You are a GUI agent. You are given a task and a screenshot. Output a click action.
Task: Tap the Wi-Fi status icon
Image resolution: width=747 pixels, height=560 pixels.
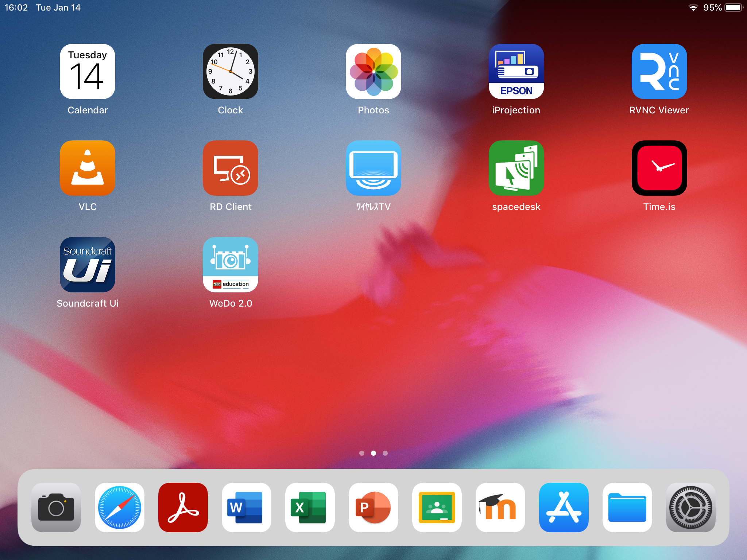pyautogui.click(x=693, y=8)
